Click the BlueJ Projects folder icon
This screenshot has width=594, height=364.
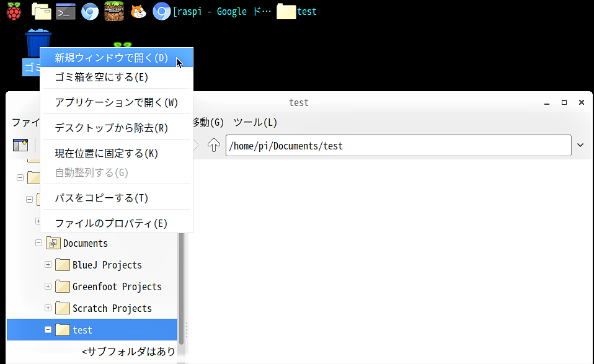point(63,264)
